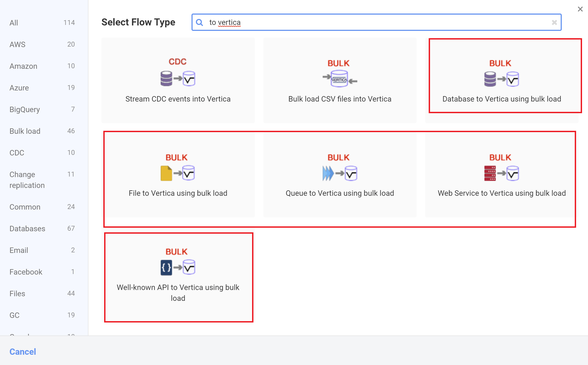Select the Azure category in the sidebar
The image size is (588, 365).
(19, 88)
